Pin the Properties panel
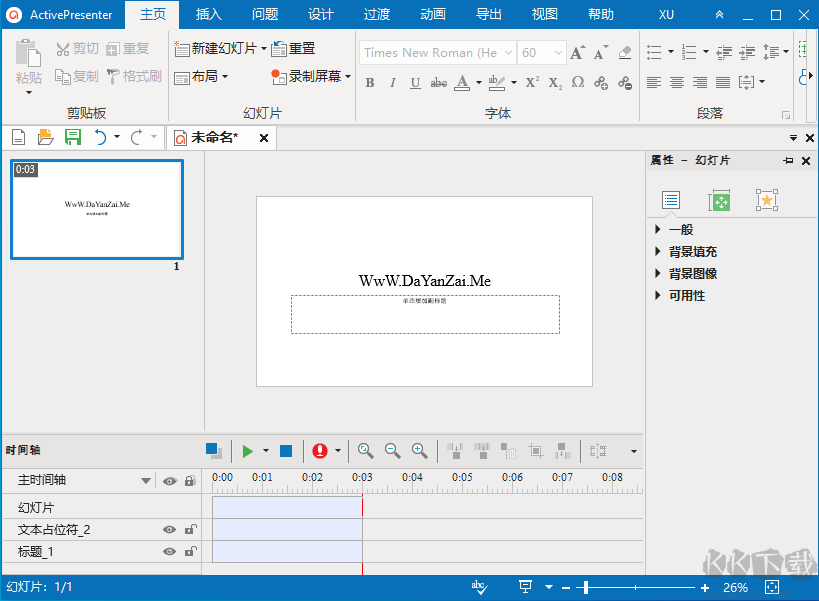This screenshot has width=819, height=601. point(788,160)
